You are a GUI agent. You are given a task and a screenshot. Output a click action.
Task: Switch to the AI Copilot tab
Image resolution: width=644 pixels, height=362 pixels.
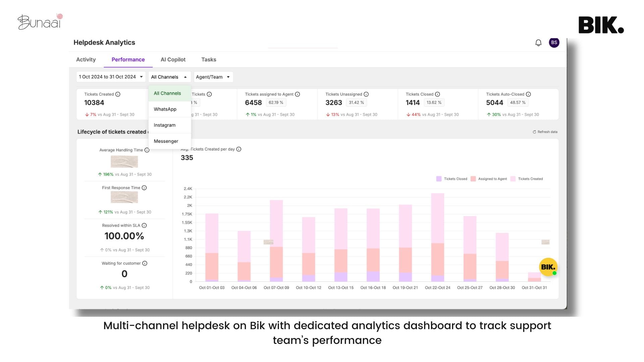point(173,59)
